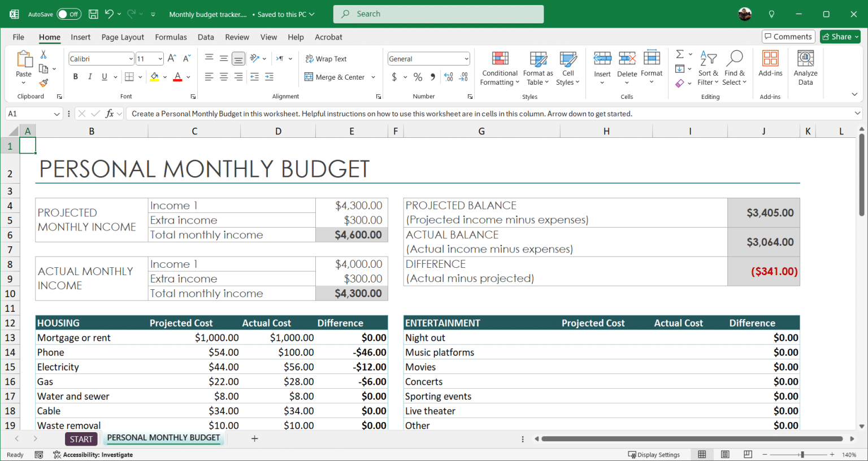This screenshot has height=461, width=868.
Task: Select the START sheet tab
Action: (81, 438)
